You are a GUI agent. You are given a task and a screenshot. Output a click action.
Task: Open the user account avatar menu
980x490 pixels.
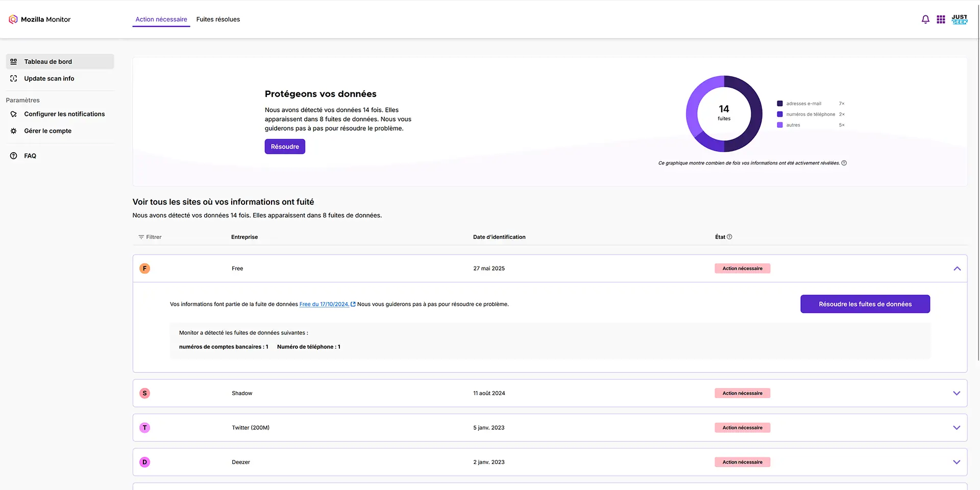click(x=960, y=19)
